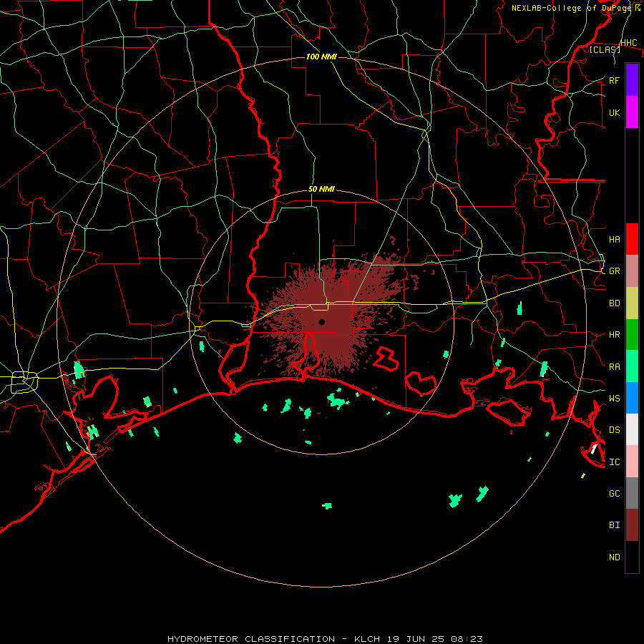This screenshot has width=644, height=644.
Task: Click the HA legend label
Action: click(x=614, y=239)
